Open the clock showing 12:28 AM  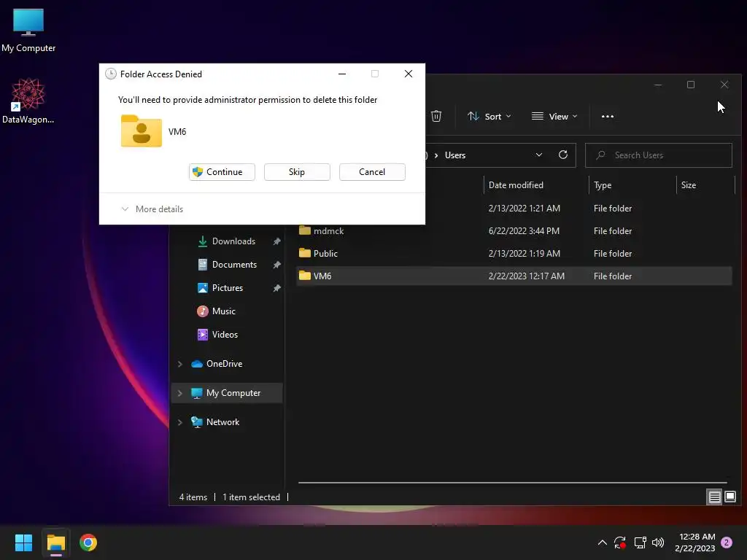(695, 542)
